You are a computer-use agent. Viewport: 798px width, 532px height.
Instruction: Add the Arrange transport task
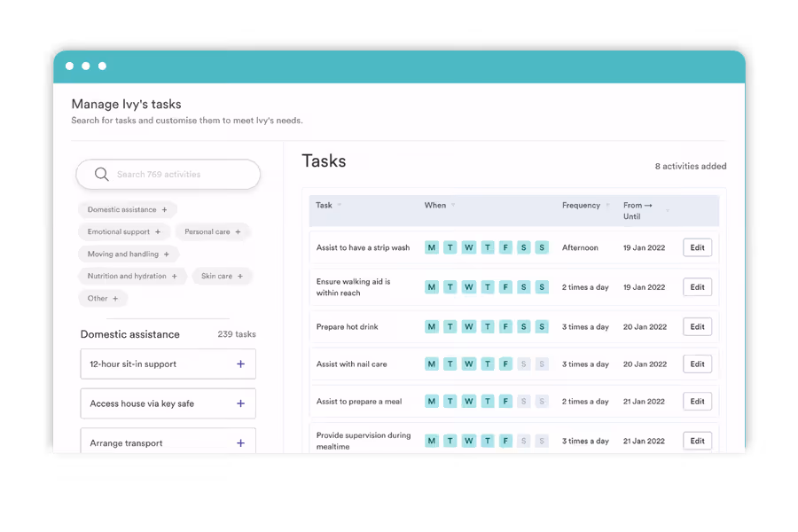click(240, 443)
